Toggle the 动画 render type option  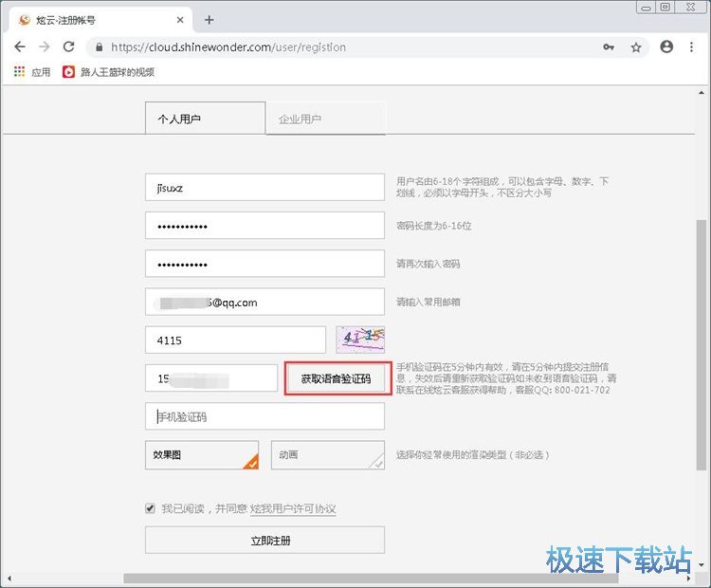click(328, 455)
